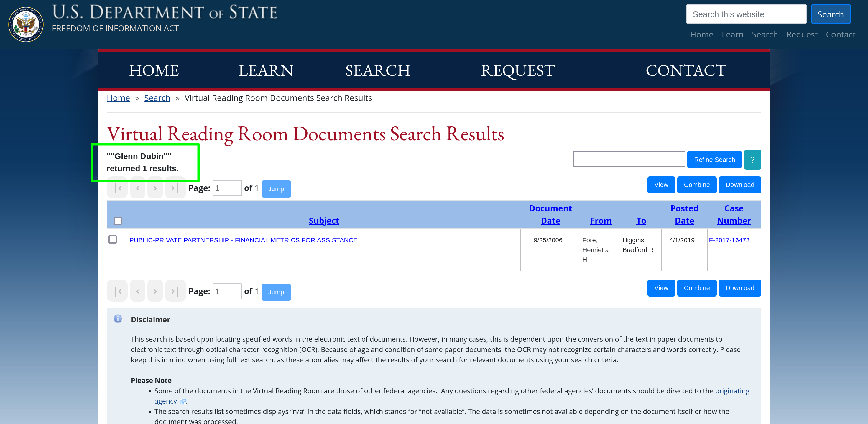Toggle the select-all checkbox in table header
Screen dimensions: 868x424
point(118,221)
